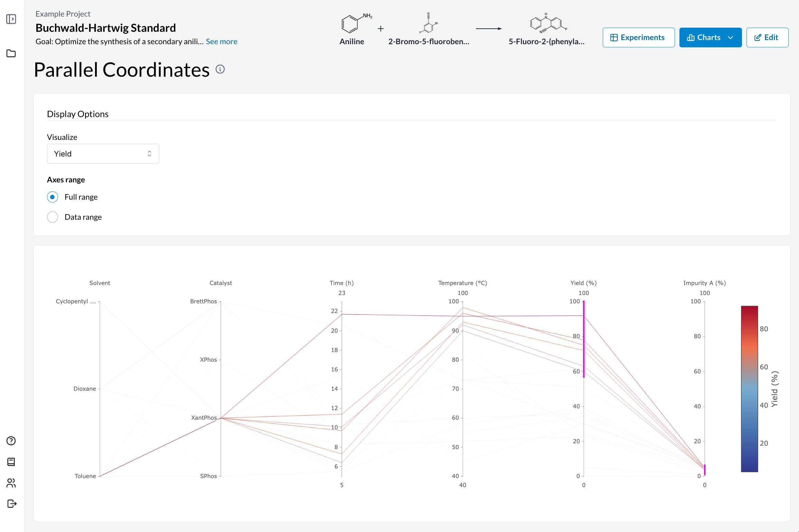The image size is (799, 532).
Task: Select the Full range radio button
Action: tap(53, 197)
